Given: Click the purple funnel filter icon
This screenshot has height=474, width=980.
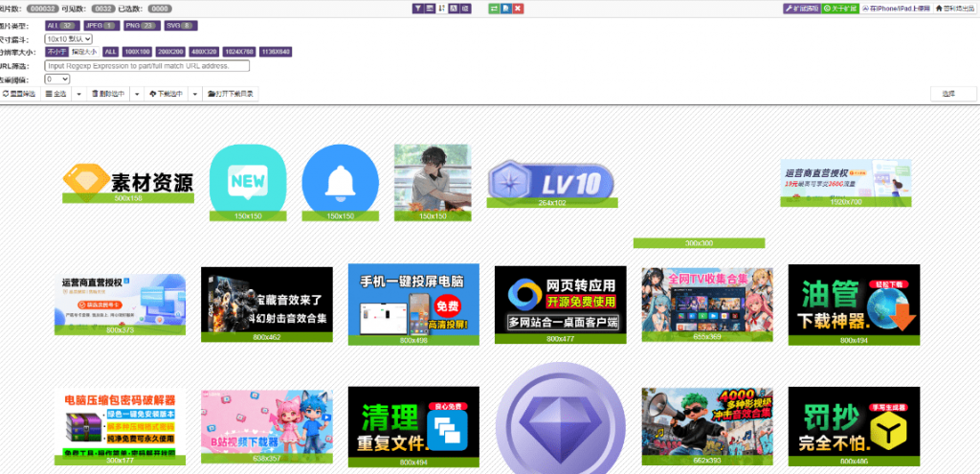Looking at the screenshot, I should (419, 8).
